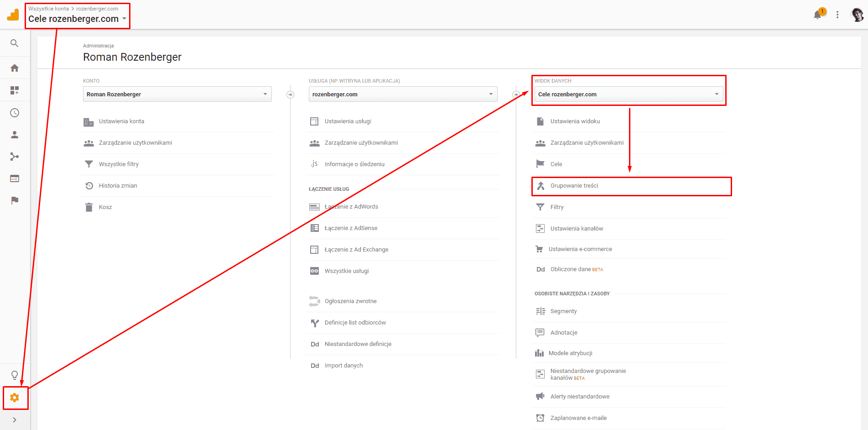Image resolution: width=868 pixels, height=430 pixels.
Task: Click the user profile avatar
Action: [858, 15]
